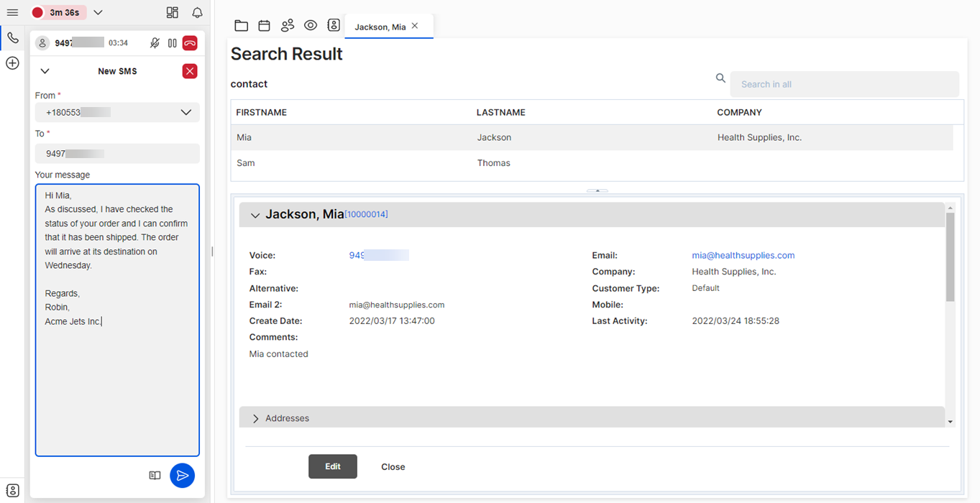The image size is (980, 503).
Task: Click the contact ID 10000014 link
Action: tap(367, 215)
